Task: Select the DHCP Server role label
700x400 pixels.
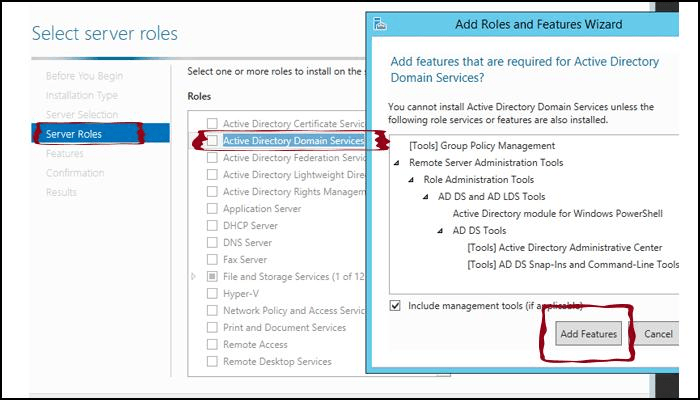Action: click(250, 225)
